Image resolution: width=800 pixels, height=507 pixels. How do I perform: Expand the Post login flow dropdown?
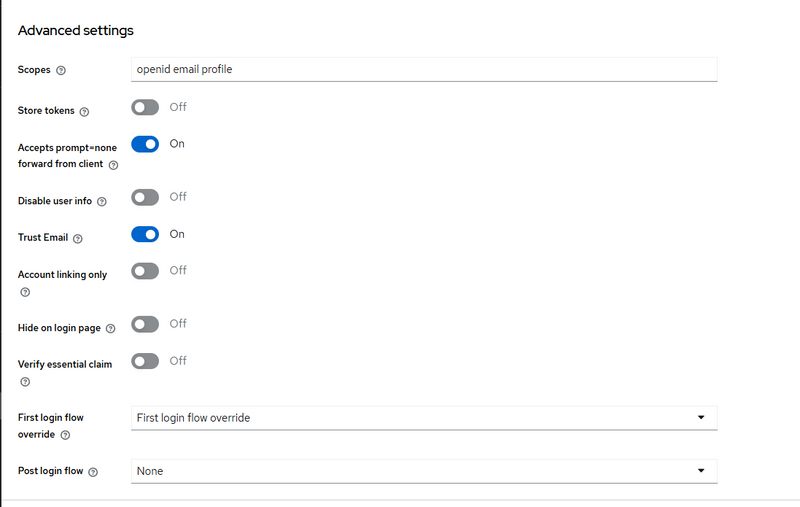[x=424, y=470]
